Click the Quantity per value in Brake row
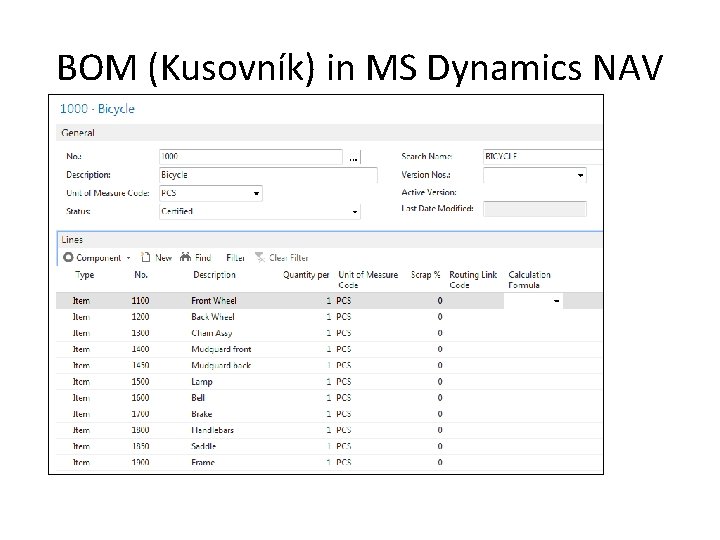 (328, 414)
